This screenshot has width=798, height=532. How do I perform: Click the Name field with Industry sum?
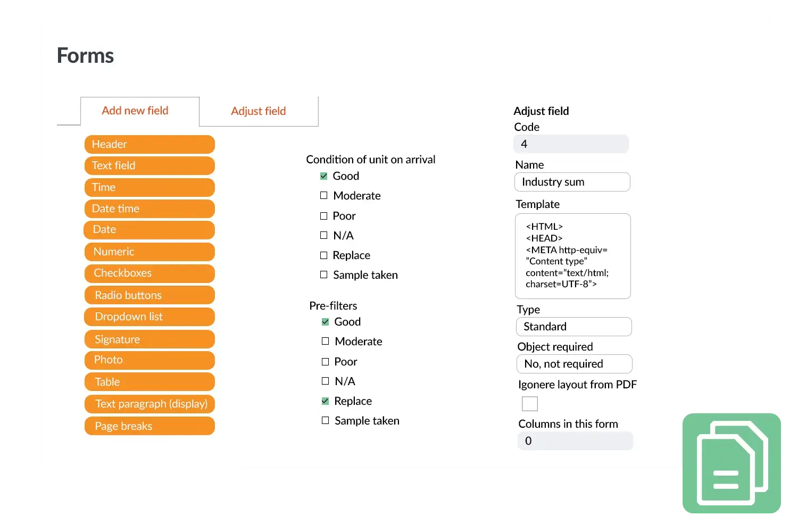tap(572, 182)
